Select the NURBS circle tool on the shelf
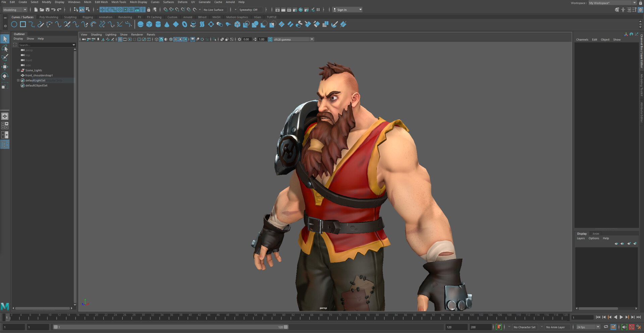Viewport: 644px width, 333px height. click(x=14, y=24)
